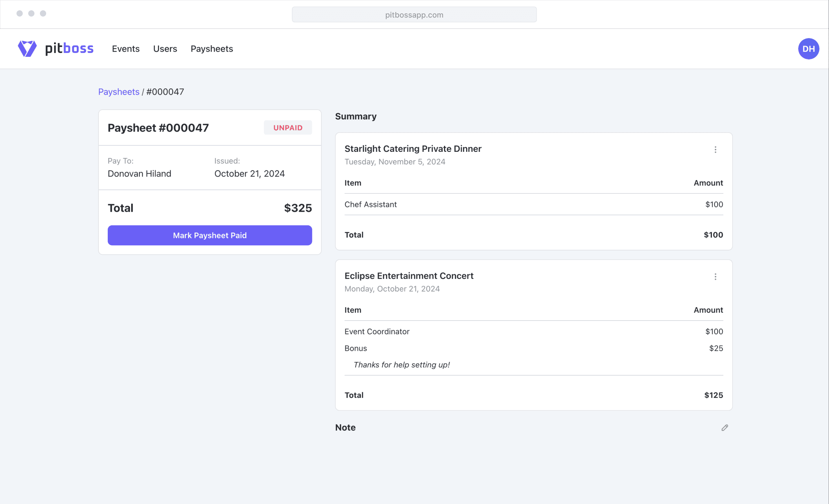The width and height of the screenshot is (829, 504).
Task: Click the Starlight Catering Private Dinner title
Action: pos(413,149)
